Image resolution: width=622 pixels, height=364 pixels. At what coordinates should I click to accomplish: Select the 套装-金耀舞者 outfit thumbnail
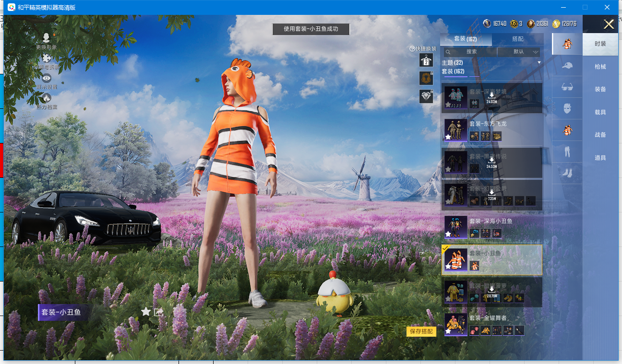[x=455, y=325]
